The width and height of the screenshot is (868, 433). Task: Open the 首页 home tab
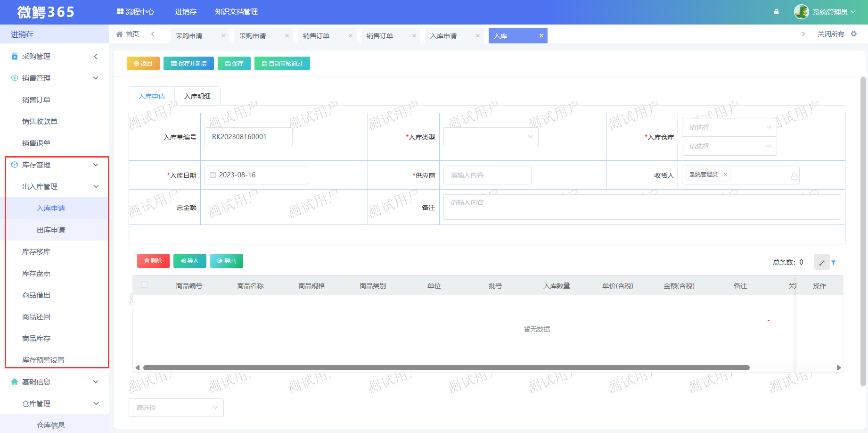(x=128, y=34)
